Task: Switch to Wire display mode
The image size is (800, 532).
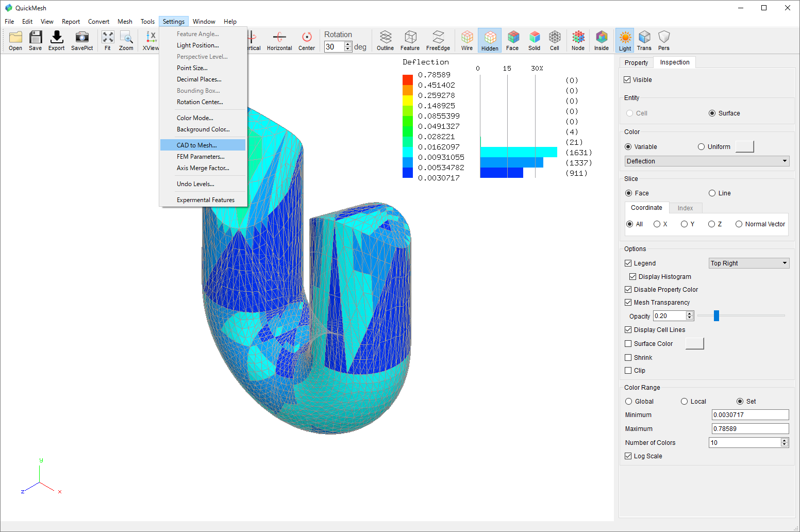Action: (467, 40)
